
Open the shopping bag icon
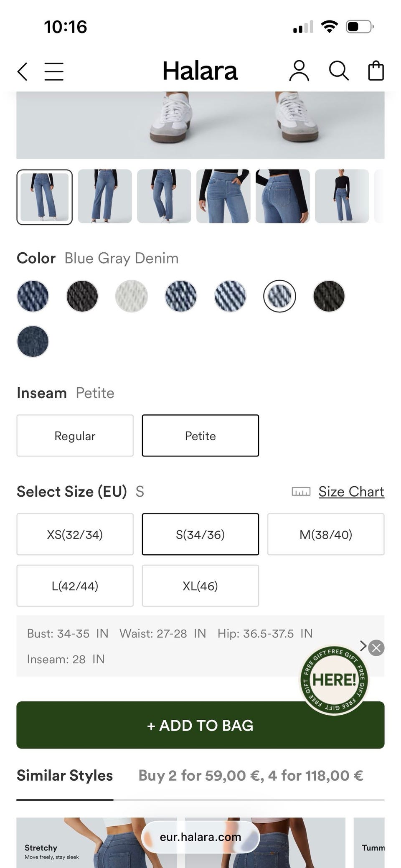(x=376, y=71)
